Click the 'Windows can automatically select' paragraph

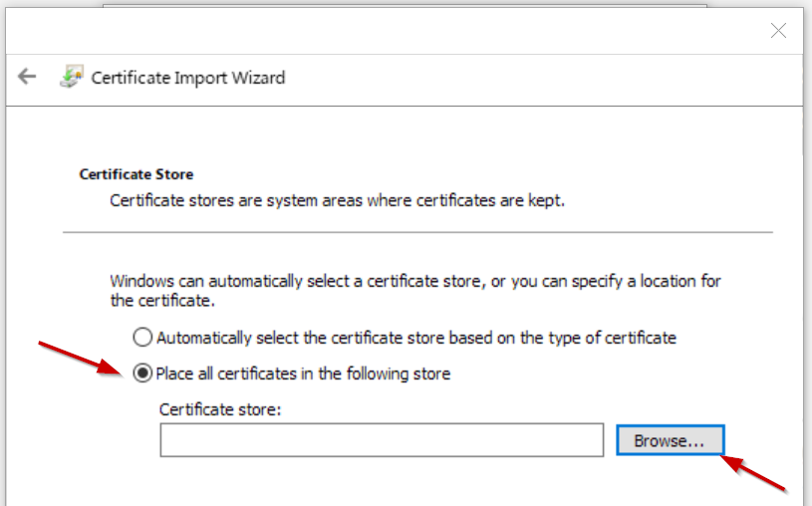coord(414,290)
